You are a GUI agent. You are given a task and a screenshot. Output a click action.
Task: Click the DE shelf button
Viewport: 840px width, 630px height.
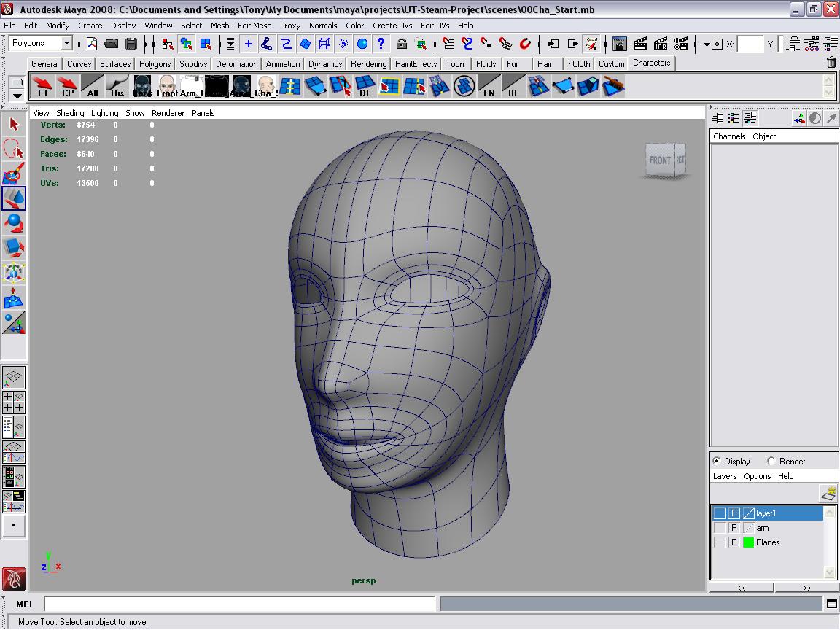click(365, 86)
